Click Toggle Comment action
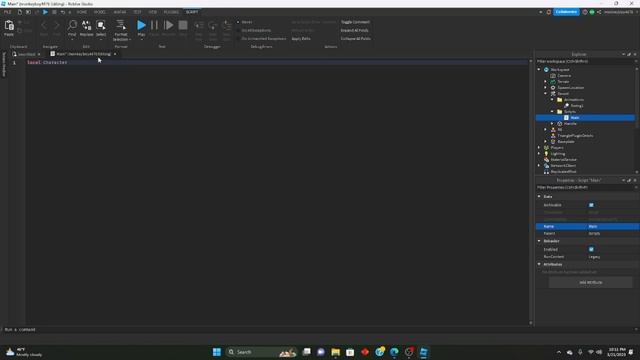This screenshot has height=360, width=640. click(356, 22)
